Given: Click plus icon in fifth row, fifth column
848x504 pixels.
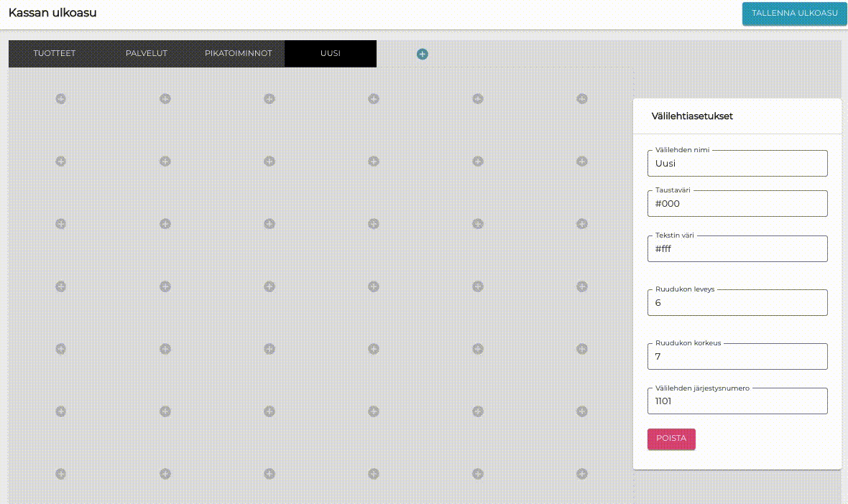Looking at the screenshot, I should point(478,349).
